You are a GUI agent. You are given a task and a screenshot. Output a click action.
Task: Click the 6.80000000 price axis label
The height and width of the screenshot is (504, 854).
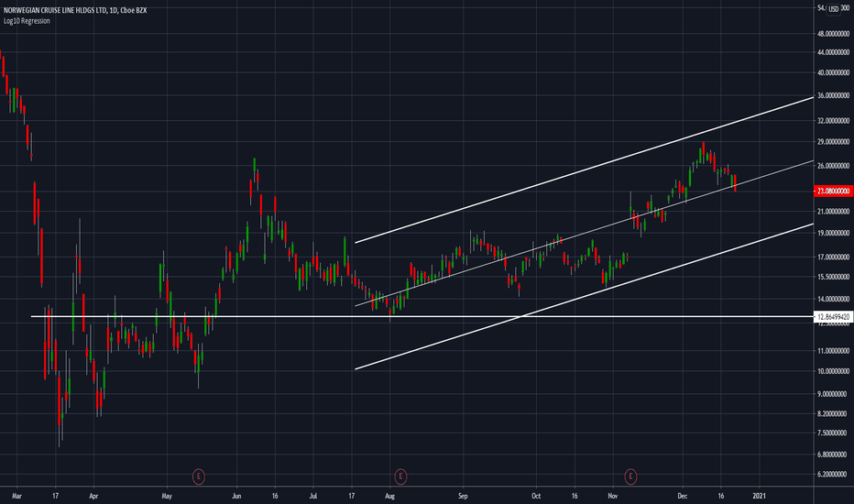[833, 454]
